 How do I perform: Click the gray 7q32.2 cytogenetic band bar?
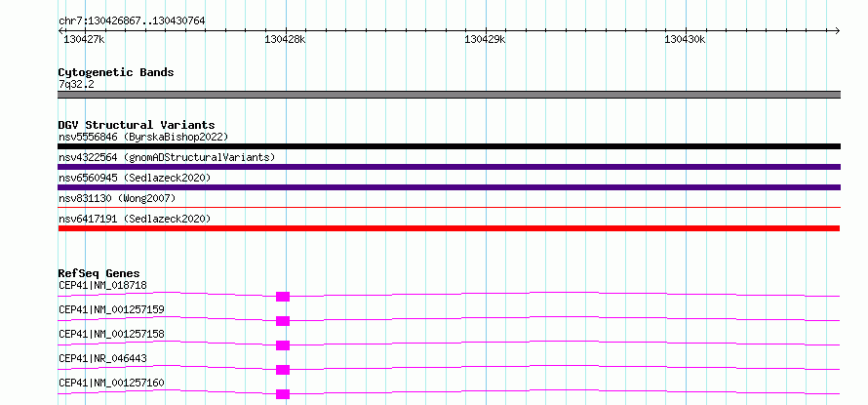click(449, 95)
